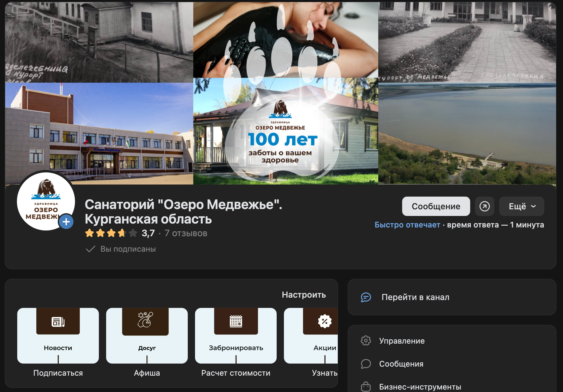Screen dimensions: 563x392
Task: Open the Забронировать menu card
Action: coord(236,336)
